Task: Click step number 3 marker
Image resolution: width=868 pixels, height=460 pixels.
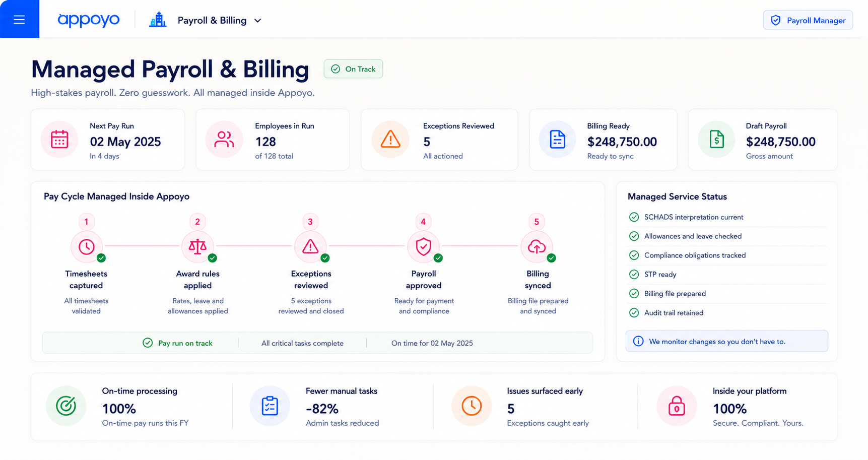Action: tap(310, 222)
